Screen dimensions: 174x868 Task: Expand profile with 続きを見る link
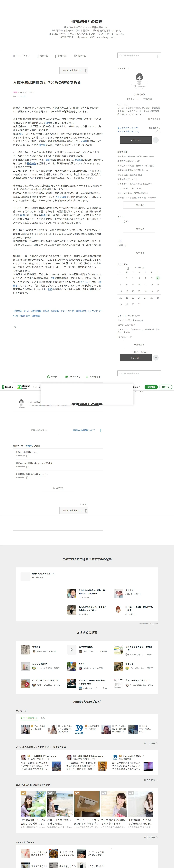154,119
